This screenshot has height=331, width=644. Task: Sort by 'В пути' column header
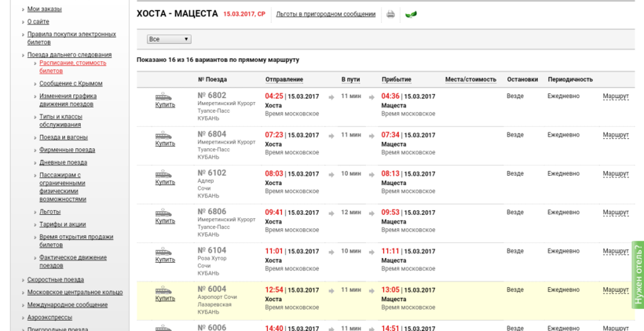350,79
